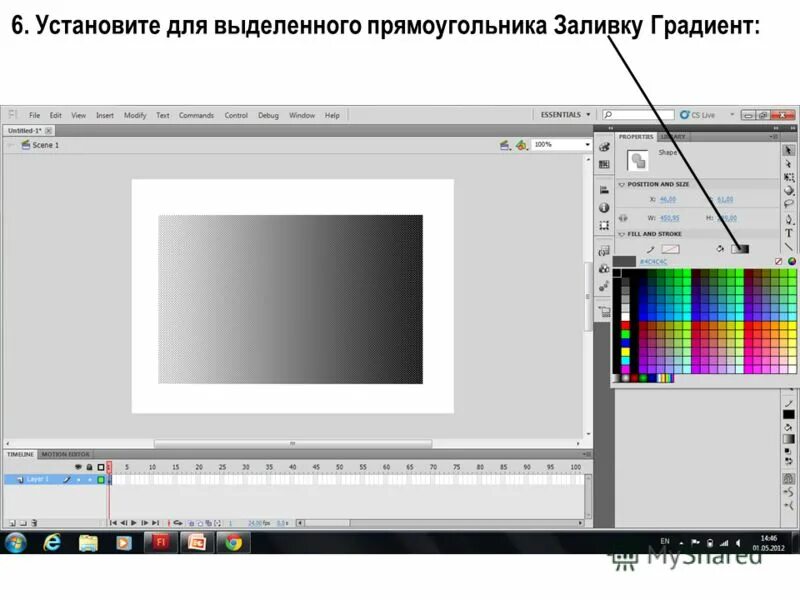Switch to the Library tab
800x600 pixels.
pos(673,137)
